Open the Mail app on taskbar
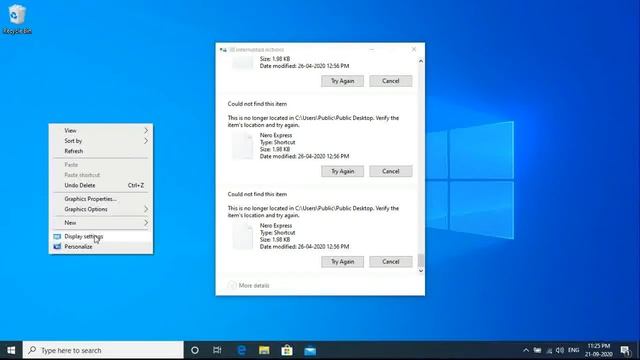640x360 pixels. tap(310, 350)
